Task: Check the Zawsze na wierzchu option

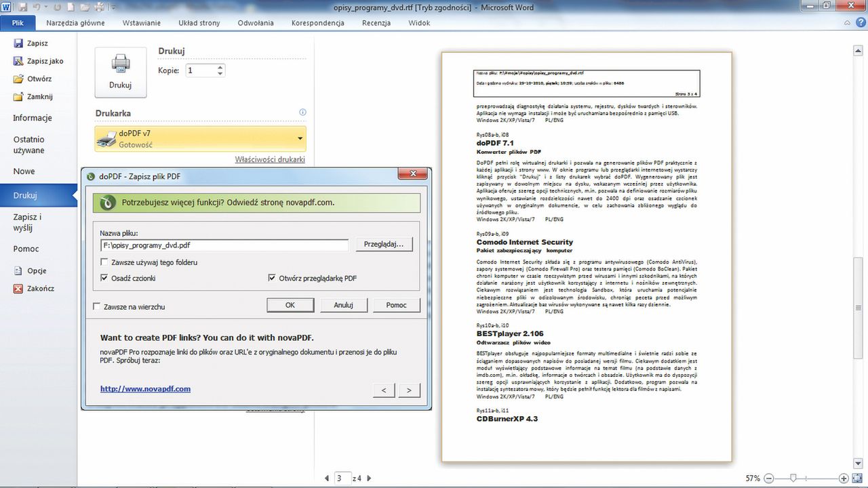Action: (97, 306)
